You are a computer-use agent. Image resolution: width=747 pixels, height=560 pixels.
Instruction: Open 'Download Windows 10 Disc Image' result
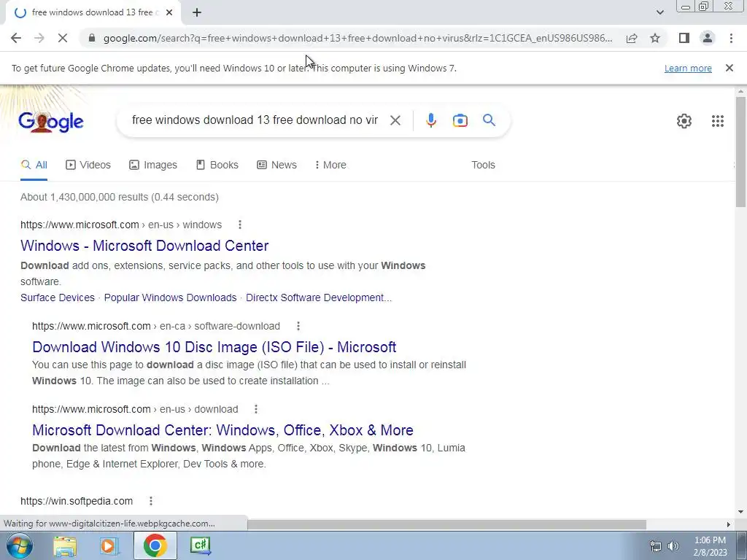click(214, 347)
